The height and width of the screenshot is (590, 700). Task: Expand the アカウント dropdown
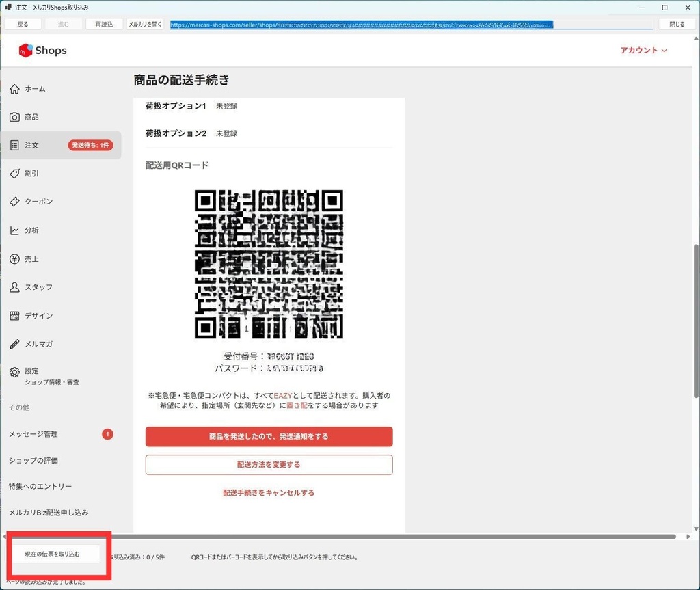pyautogui.click(x=644, y=51)
